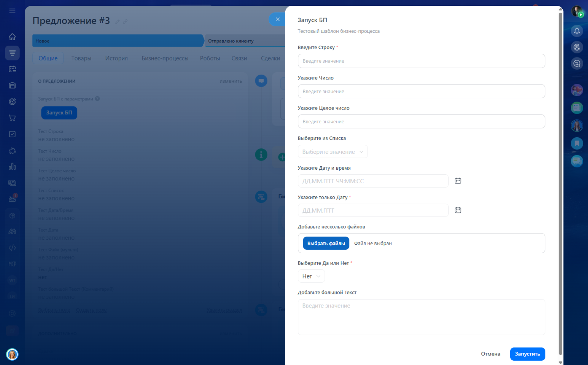
Task: Click the Удалить раздел link
Action: pyautogui.click(x=224, y=310)
